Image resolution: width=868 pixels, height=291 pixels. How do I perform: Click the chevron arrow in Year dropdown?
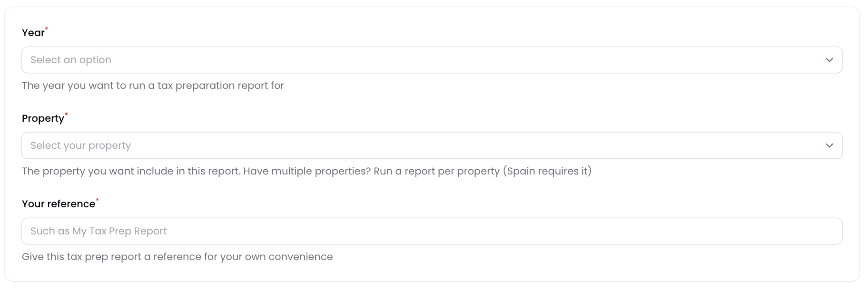point(829,60)
